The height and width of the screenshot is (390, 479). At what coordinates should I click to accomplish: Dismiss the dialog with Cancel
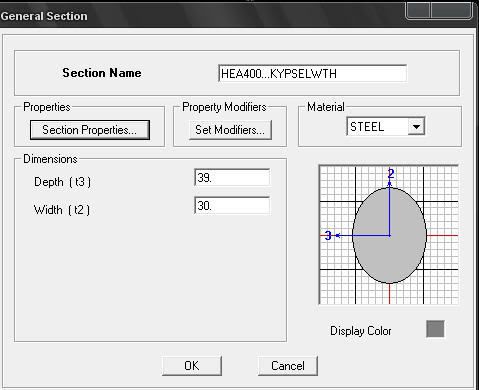[x=288, y=366]
